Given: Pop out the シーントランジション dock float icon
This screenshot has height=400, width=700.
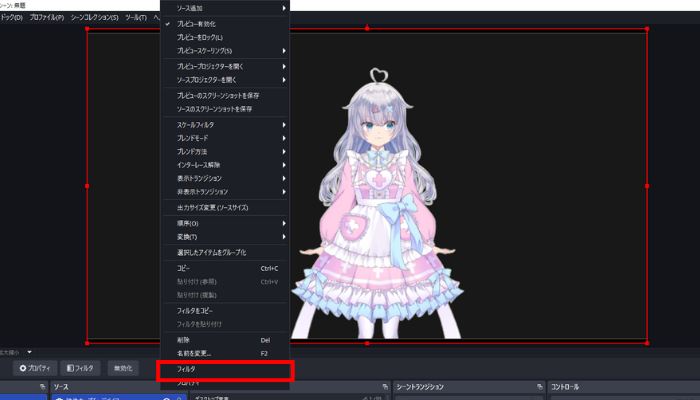Looking at the screenshot, I should tap(540, 387).
